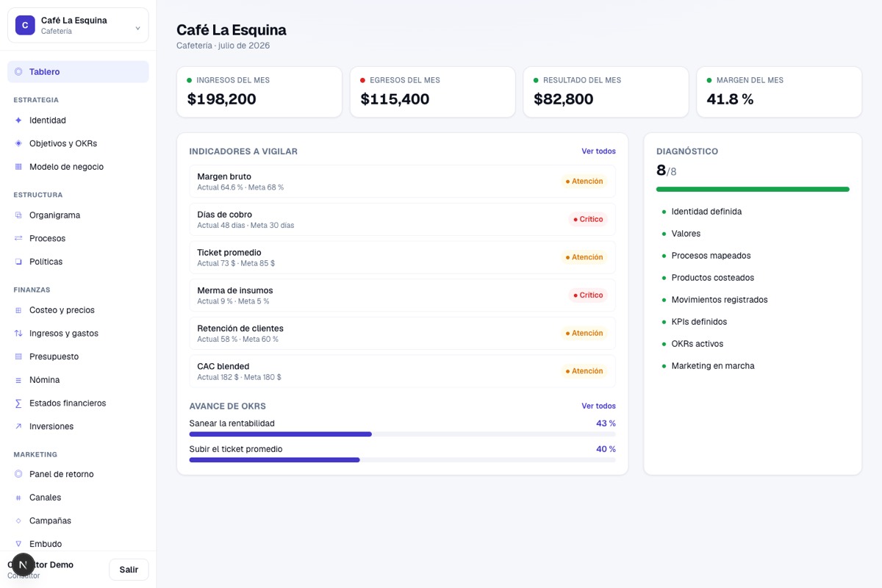882x588 pixels.
Task: Click the Panel de retorno icon
Action: pos(18,474)
